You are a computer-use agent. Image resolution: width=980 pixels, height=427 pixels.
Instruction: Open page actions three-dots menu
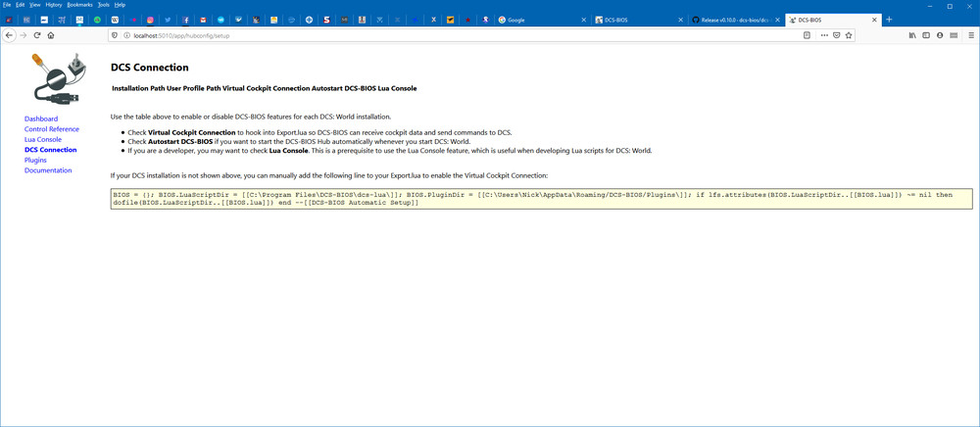(824, 35)
